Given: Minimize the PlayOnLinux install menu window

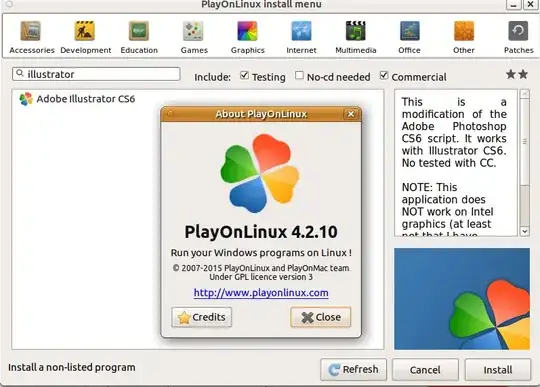Looking at the screenshot, I should point(513,4).
